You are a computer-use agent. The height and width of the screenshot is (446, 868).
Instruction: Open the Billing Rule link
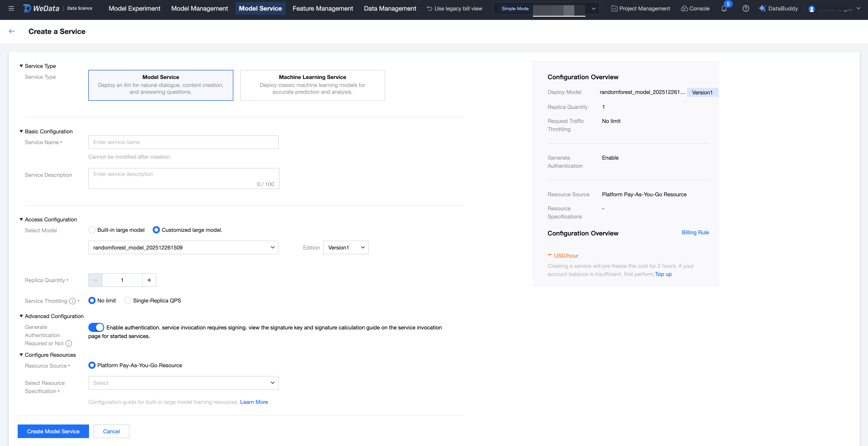pos(695,233)
